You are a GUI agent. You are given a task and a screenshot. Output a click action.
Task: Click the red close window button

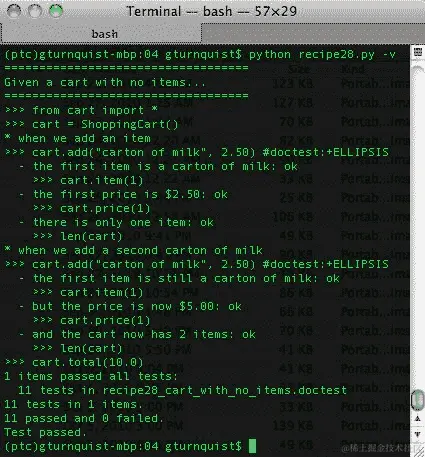[x=14, y=11]
